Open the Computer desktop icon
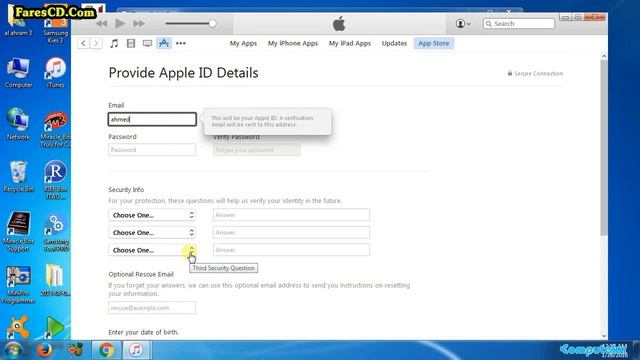 (18, 73)
